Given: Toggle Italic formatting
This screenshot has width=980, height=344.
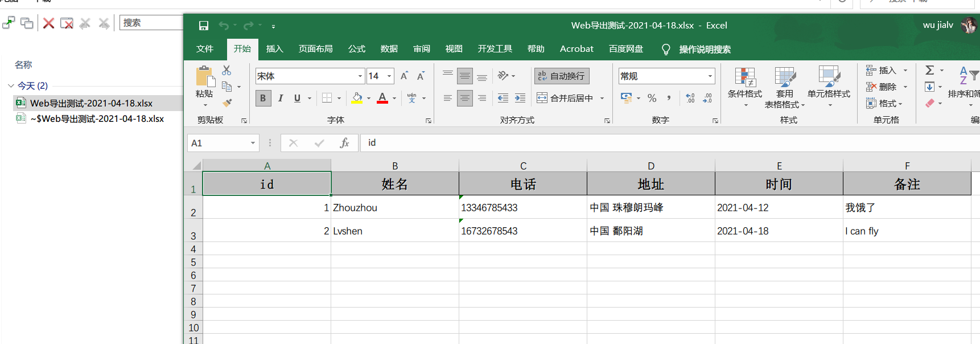Looking at the screenshot, I should (281, 98).
